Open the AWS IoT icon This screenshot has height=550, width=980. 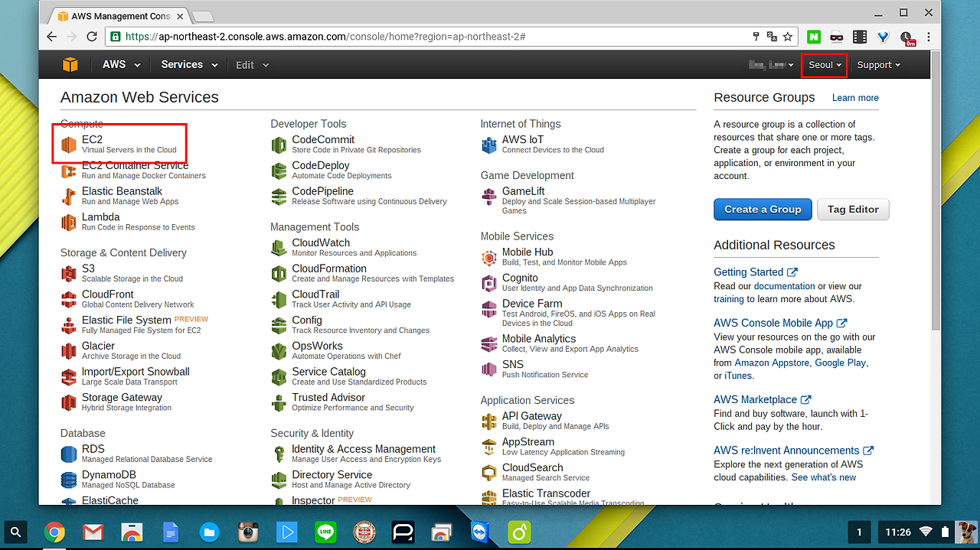coord(488,145)
